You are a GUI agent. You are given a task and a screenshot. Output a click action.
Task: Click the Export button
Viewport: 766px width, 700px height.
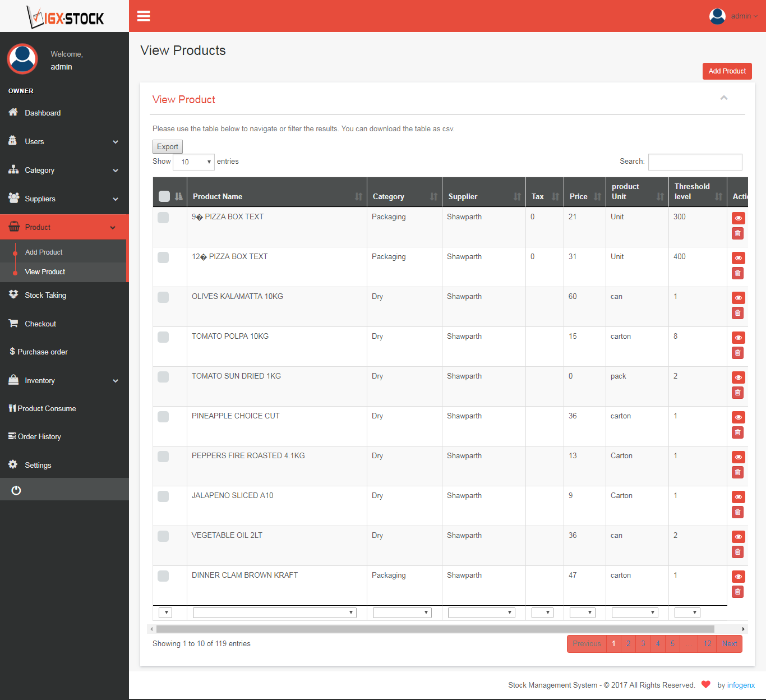click(x=168, y=146)
